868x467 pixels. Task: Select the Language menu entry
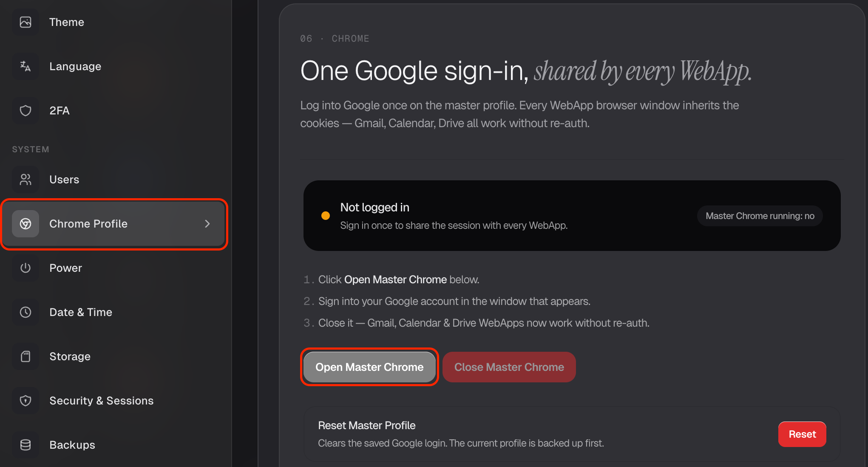coord(114,66)
